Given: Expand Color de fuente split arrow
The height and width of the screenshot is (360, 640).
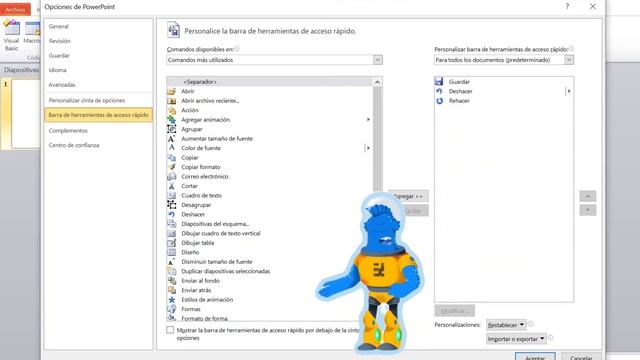Looking at the screenshot, I should [x=368, y=148].
